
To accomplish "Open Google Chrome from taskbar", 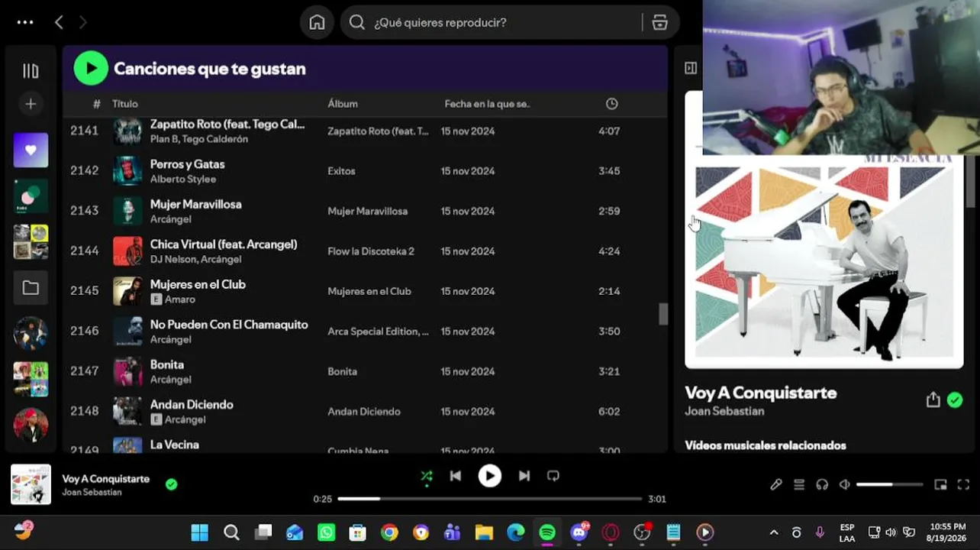I will tap(389, 532).
